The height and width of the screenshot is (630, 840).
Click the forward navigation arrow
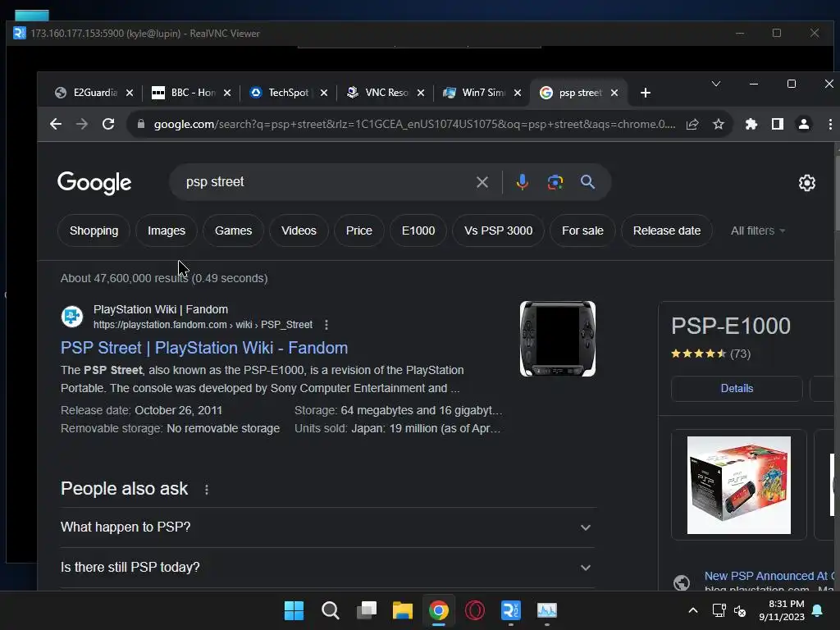point(82,125)
